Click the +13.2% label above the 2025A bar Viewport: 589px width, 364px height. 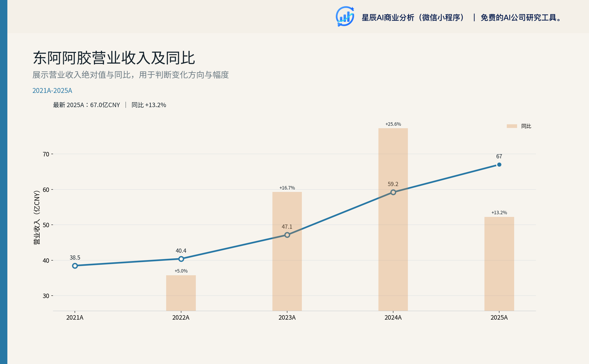pyautogui.click(x=499, y=213)
